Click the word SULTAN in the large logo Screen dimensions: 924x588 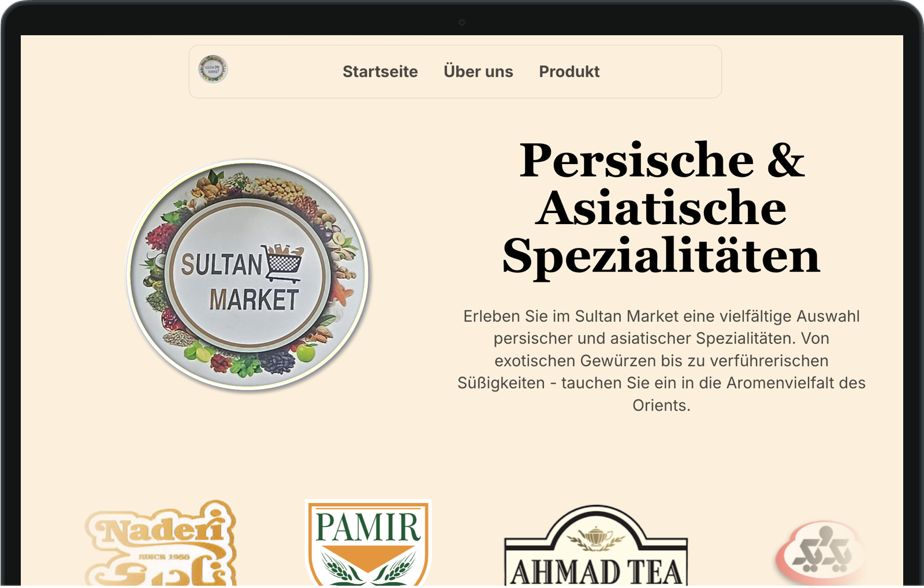point(222,265)
